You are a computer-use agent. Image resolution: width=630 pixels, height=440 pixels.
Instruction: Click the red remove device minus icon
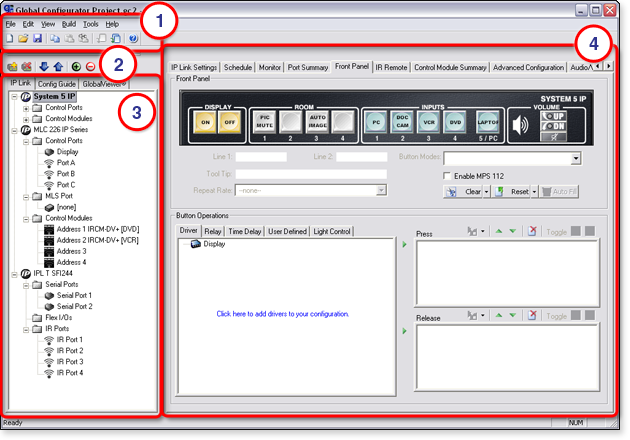91,67
